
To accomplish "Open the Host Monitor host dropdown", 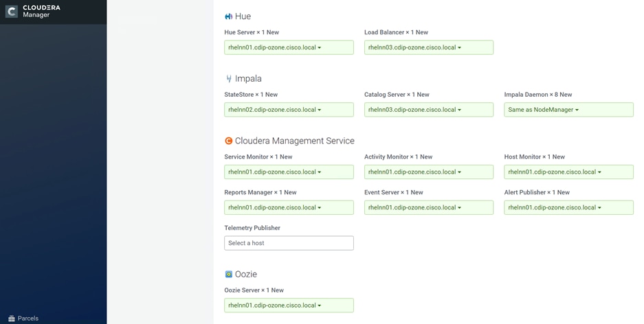I will click(x=569, y=172).
